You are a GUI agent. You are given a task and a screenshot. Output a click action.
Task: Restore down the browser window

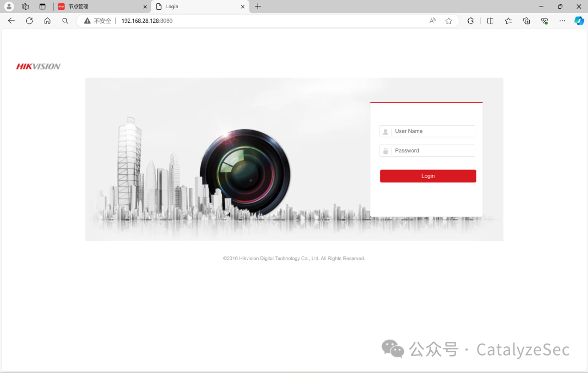pyautogui.click(x=560, y=7)
